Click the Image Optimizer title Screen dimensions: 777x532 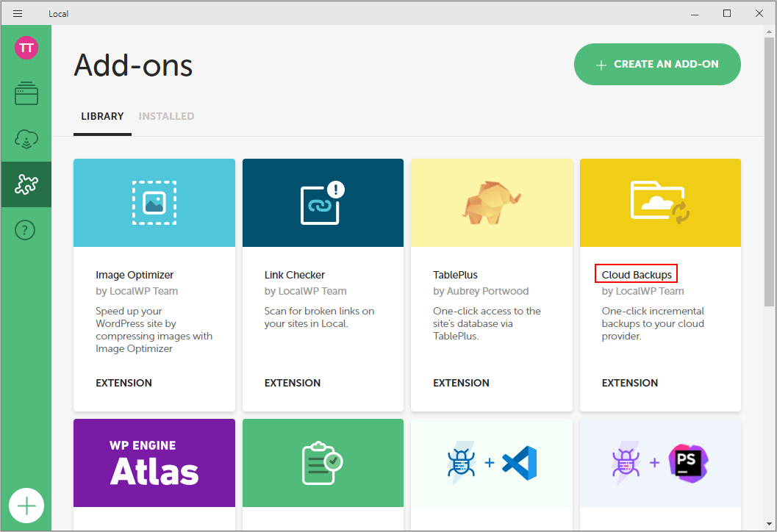pyautogui.click(x=135, y=275)
